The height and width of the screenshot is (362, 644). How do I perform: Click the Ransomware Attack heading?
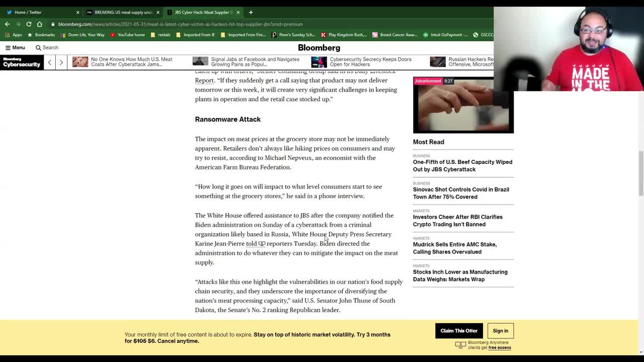[x=228, y=119]
